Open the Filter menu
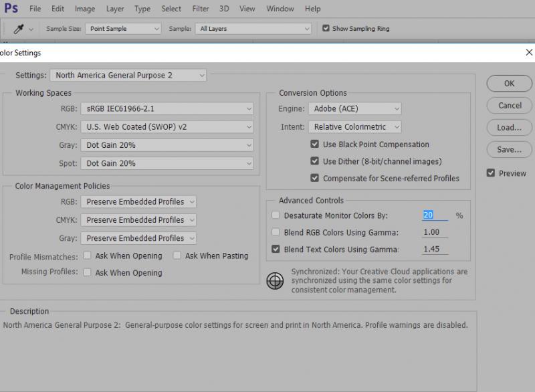Viewport: 535px width, 392px height. (200, 9)
